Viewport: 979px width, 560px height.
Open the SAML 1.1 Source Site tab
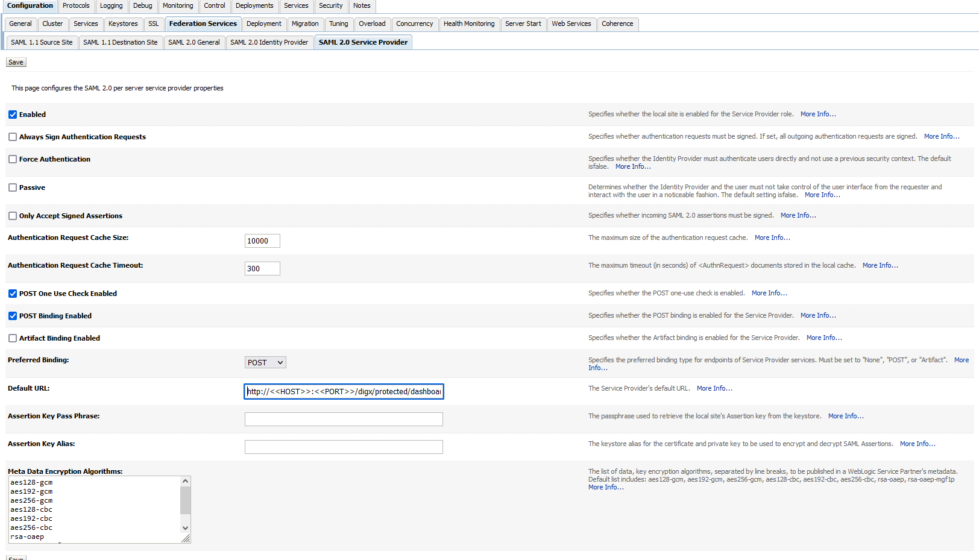(42, 43)
